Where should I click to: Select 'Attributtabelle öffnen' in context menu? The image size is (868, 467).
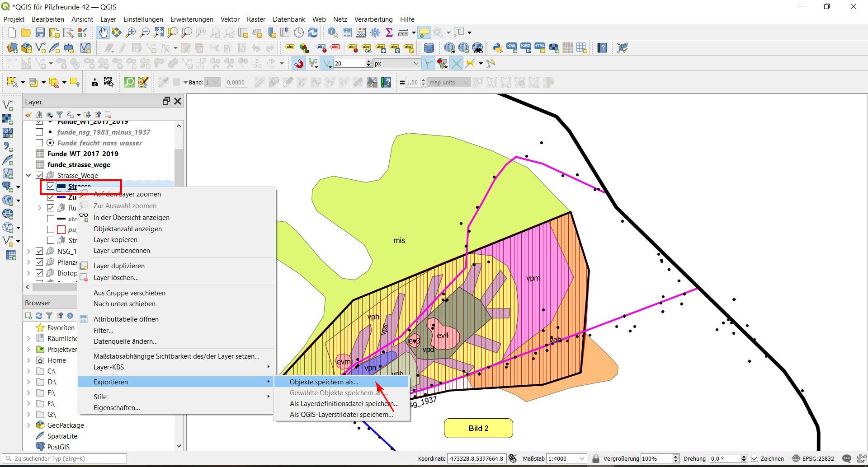pos(126,319)
